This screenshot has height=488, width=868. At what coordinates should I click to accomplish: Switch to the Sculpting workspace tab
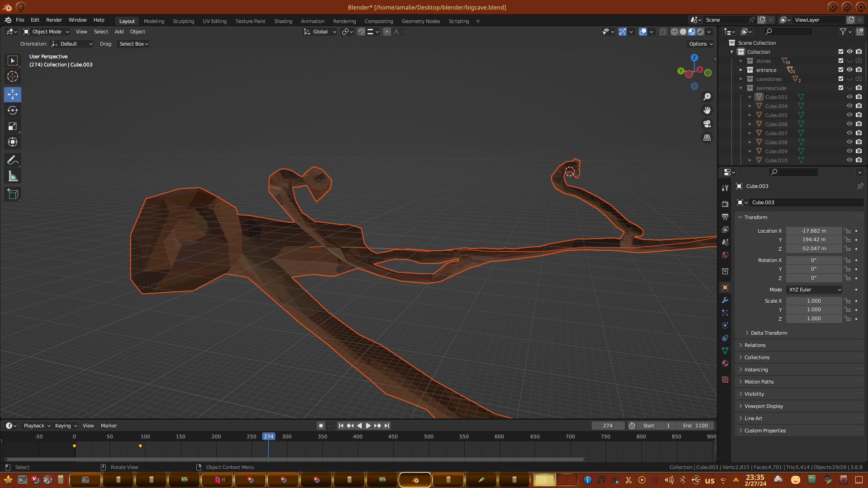click(x=183, y=21)
